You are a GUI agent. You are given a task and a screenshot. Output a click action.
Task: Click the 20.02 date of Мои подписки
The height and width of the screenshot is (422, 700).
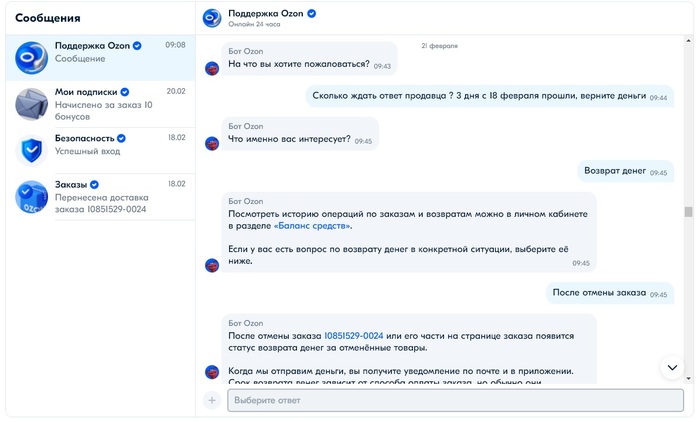pyautogui.click(x=176, y=92)
